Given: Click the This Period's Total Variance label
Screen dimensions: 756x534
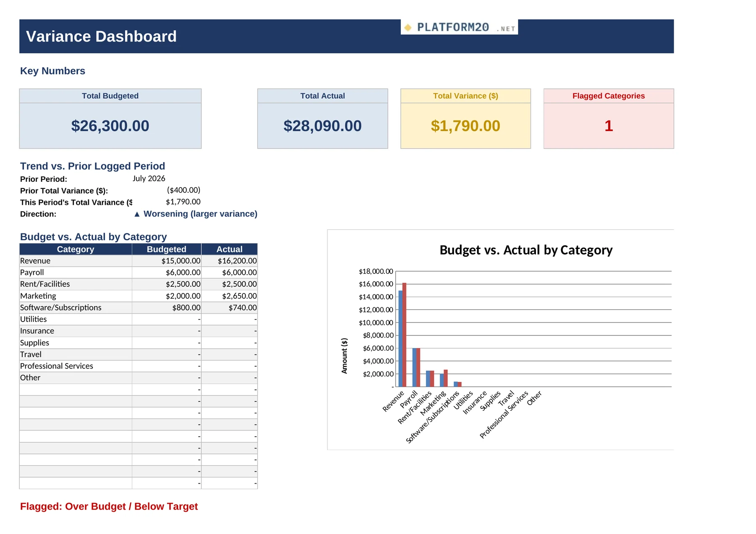Looking at the screenshot, I should pos(76,202).
